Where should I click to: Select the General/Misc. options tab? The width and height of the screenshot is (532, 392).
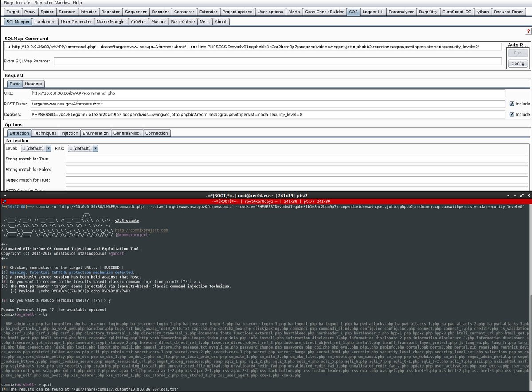[127, 133]
